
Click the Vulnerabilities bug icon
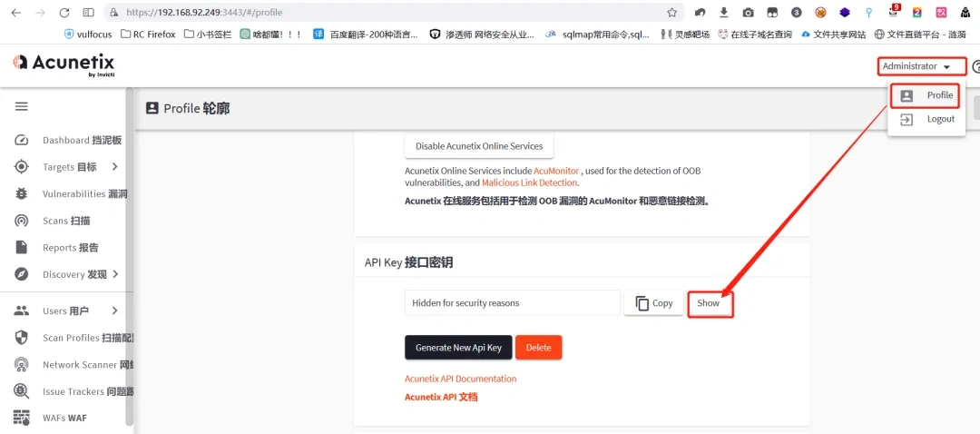(x=21, y=194)
